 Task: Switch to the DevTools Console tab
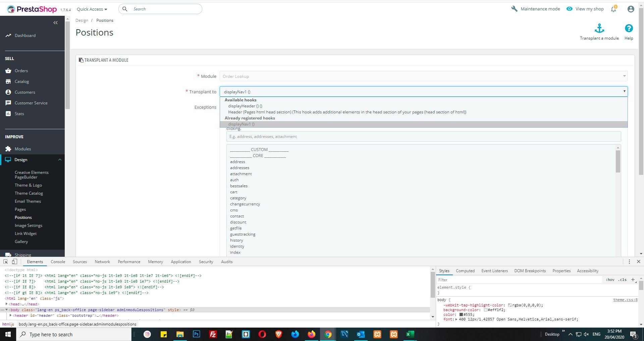click(x=58, y=262)
